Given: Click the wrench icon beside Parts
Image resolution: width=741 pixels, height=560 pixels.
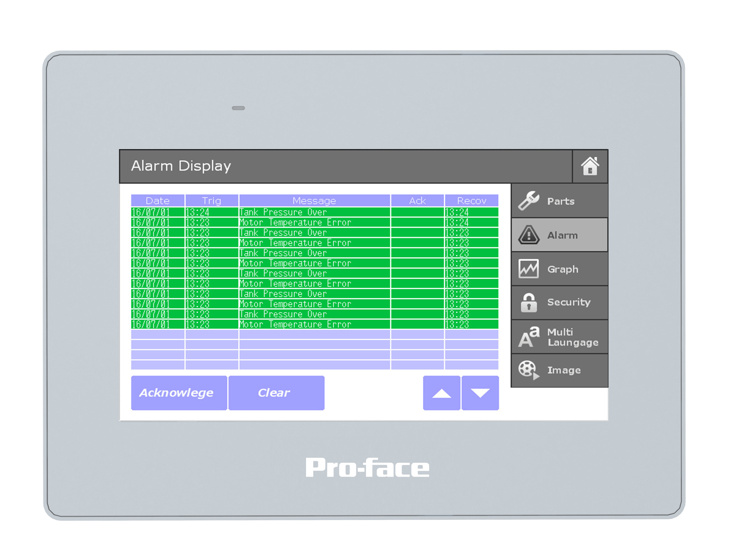Looking at the screenshot, I should (529, 201).
